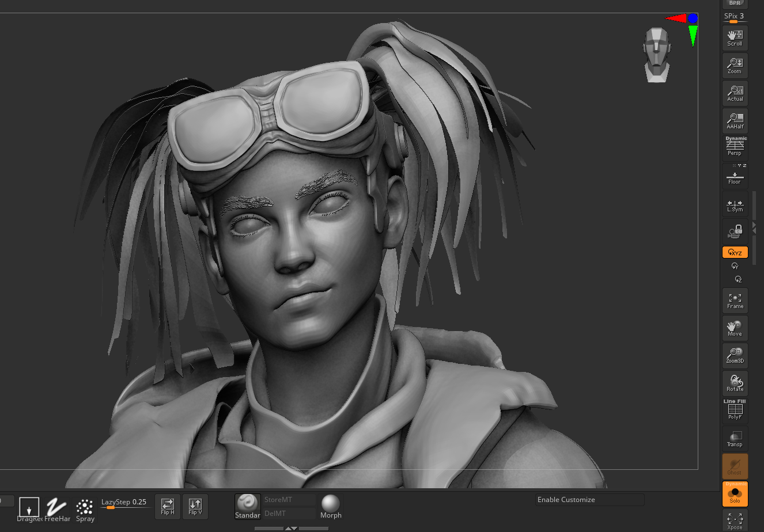Click the AAHalf view button

click(735, 120)
